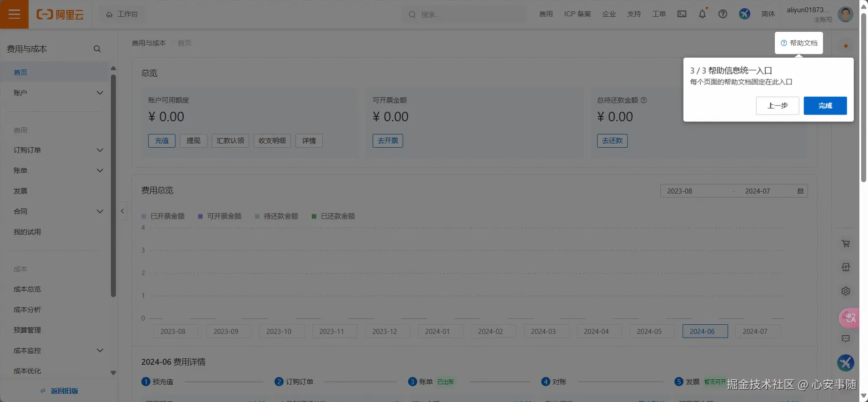The image size is (868, 402).
Task: Click step 3 账单 in 费用详情
Action: click(x=420, y=382)
